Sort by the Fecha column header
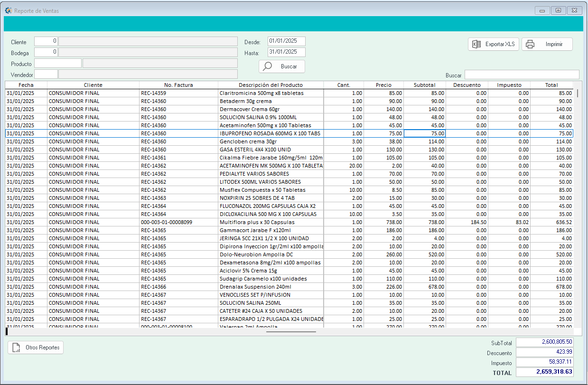 click(26, 85)
